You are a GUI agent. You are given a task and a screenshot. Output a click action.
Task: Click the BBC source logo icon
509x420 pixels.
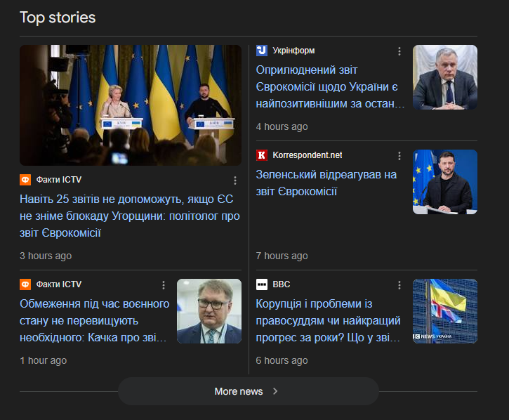tap(262, 284)
